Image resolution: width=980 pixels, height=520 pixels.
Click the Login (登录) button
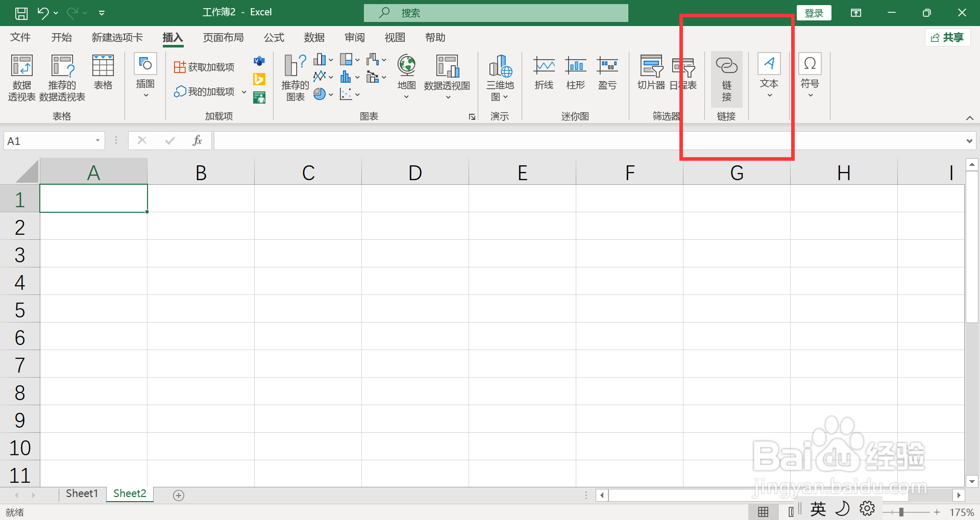[814, 13]
